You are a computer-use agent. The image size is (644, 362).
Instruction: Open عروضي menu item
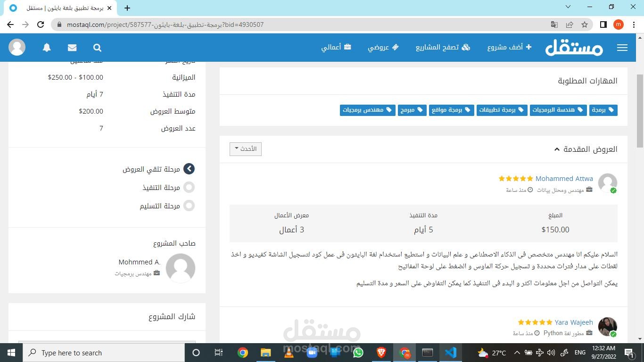[383, 47]
